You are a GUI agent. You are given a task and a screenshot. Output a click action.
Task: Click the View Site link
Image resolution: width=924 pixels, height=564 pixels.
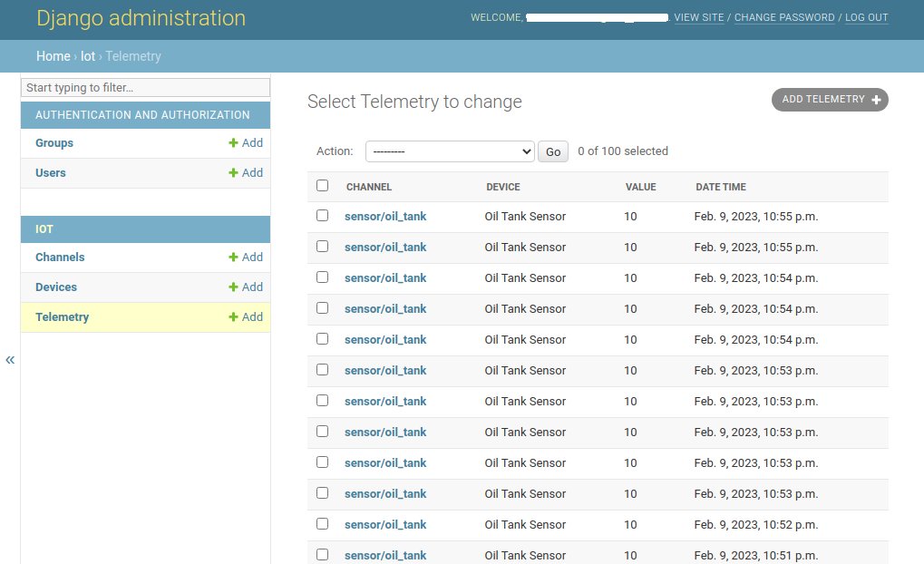699,17
